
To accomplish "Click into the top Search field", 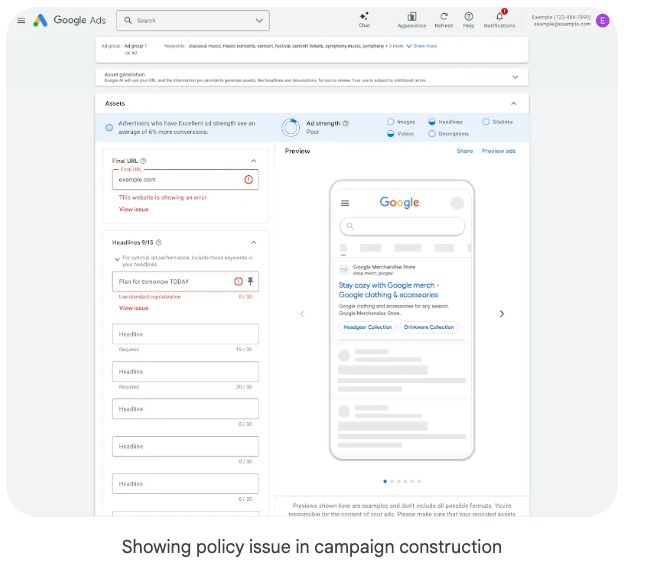I will (x=193, y=21).
